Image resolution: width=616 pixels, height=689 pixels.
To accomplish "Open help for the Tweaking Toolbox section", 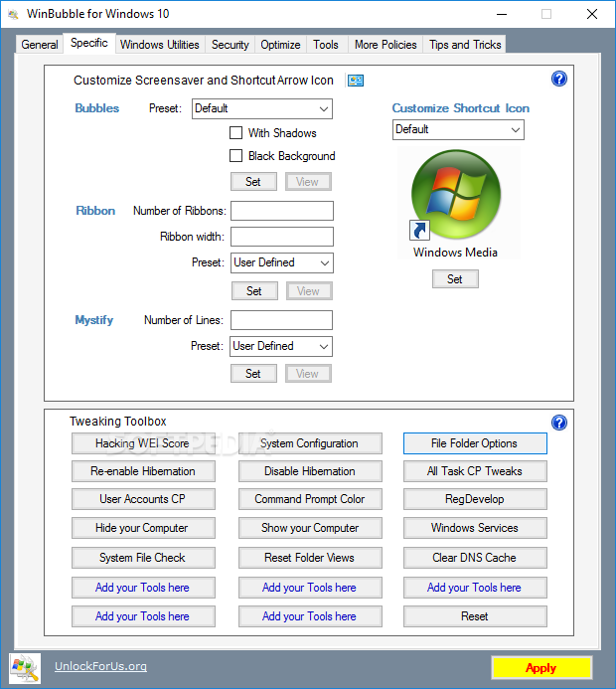I will coord(559,423).
